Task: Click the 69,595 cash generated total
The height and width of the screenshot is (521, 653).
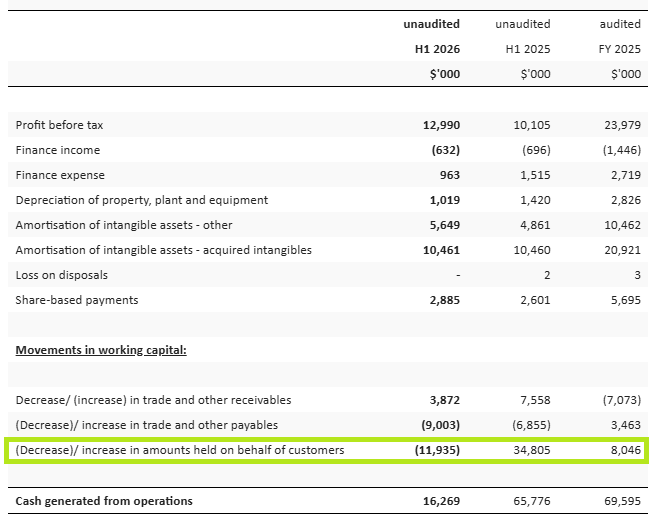Action: point(621,500)
